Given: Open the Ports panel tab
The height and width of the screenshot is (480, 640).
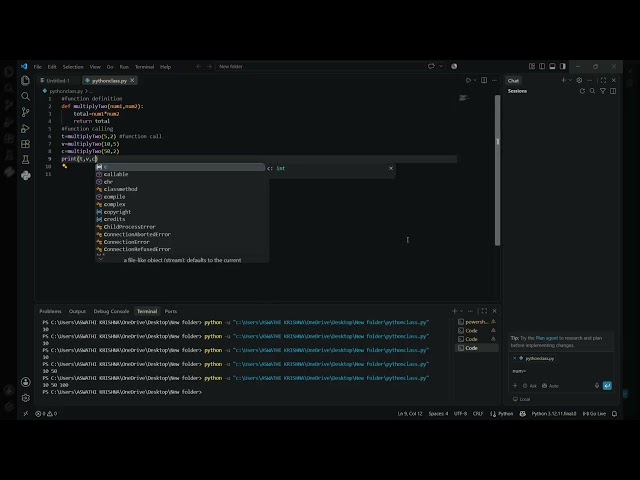Looking at the screenshot, I should pos(171,311).
